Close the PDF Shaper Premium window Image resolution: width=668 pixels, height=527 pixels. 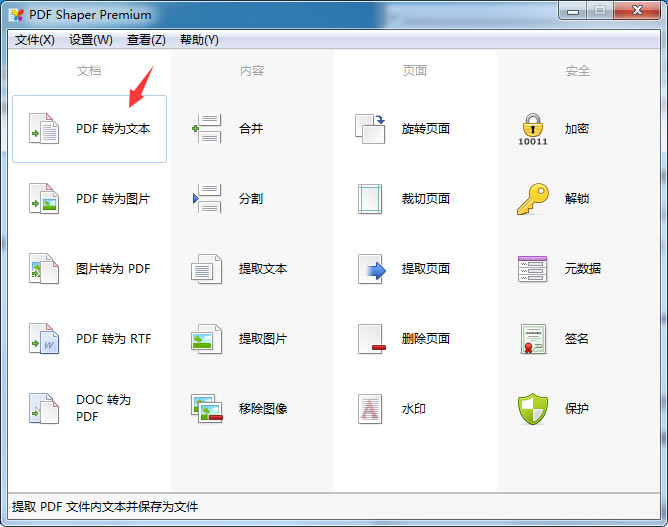click(x=637, y=11)
